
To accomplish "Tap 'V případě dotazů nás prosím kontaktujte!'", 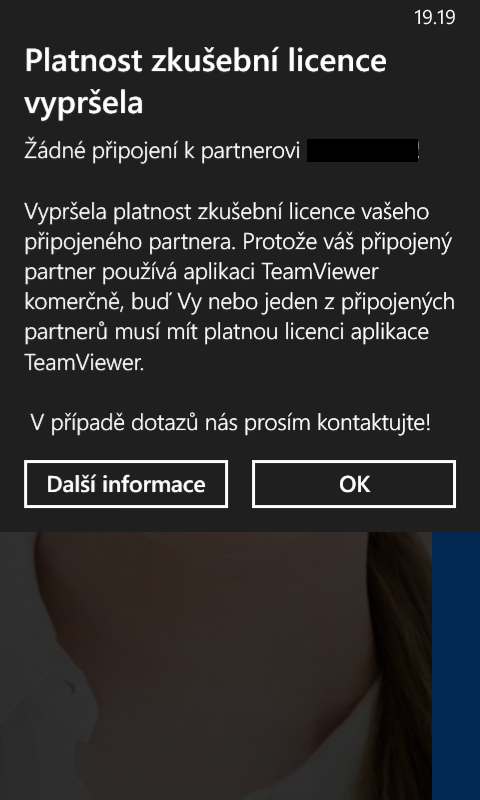I will coord(230,423).
